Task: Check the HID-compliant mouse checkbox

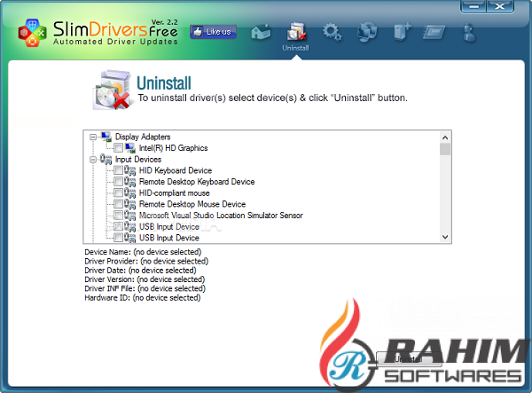Action: 119,193
